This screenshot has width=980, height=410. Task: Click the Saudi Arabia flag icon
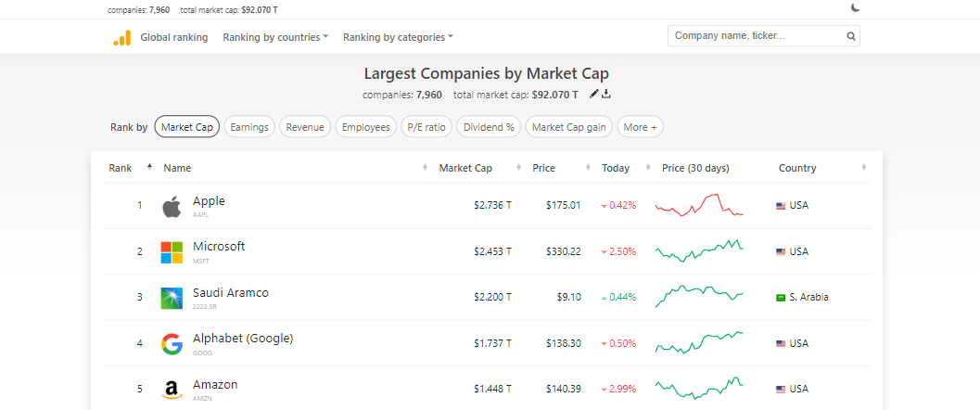coord(781,298)
